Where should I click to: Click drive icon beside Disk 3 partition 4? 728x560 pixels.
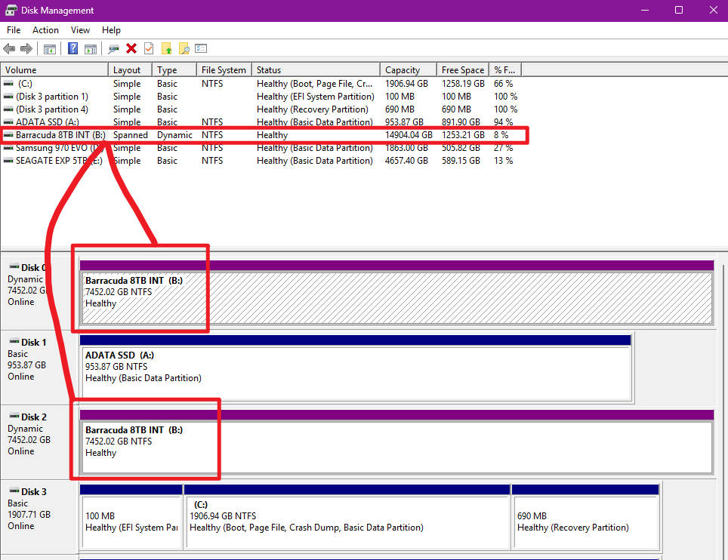tap(8, 109)
